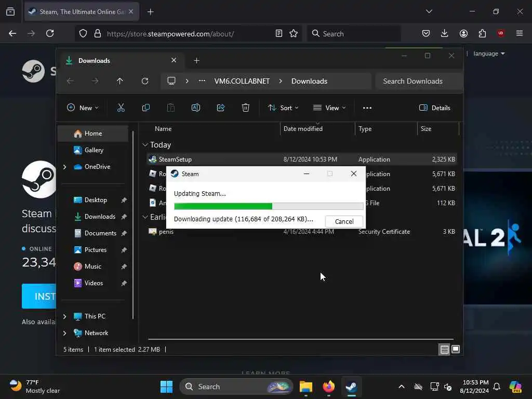Toggle Firefox reader view icon
532x399 pixels.
click(279, 34)
